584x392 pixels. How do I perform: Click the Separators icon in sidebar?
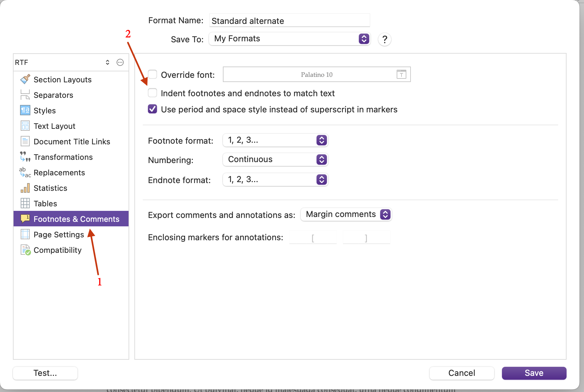tap(25, 95)
